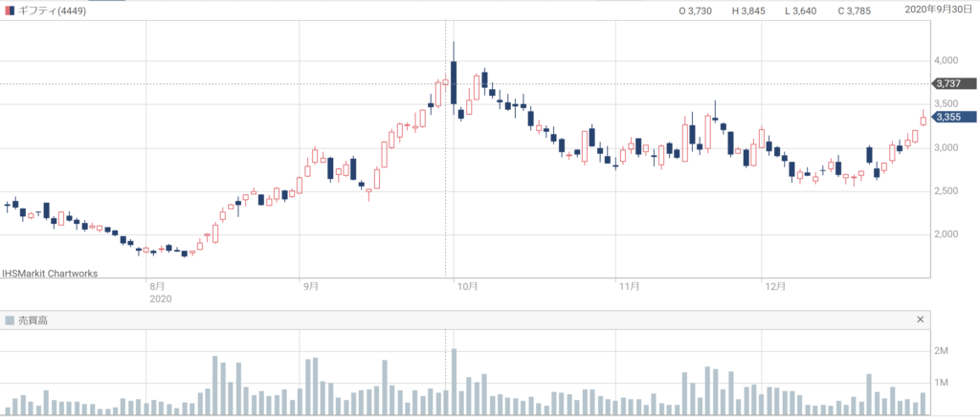980x420 pixels.
Task: Click the grey 売買高 legend square
Action: coord(10,321)
